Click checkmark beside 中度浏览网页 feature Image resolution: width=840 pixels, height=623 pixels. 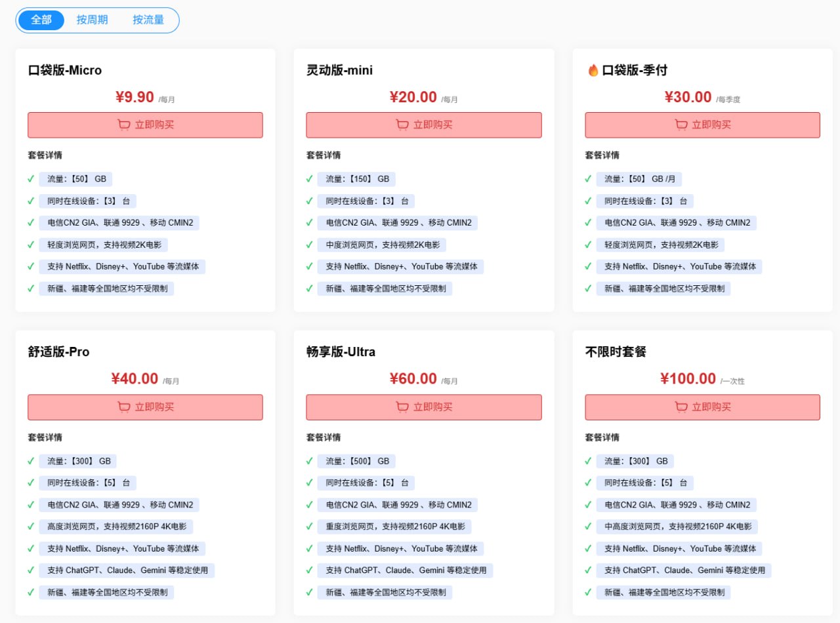pos(309,245)
